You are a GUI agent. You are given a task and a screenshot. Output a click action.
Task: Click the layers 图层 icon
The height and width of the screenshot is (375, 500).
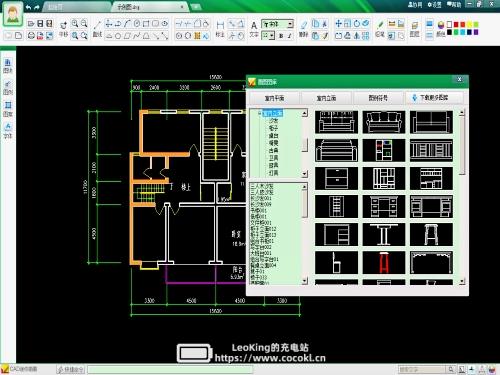click(x=414, y=29)
